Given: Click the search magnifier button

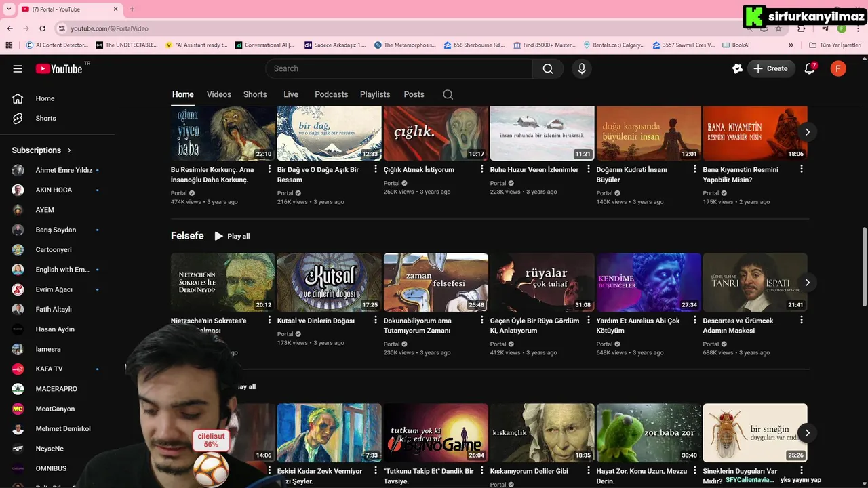Looking at the screenshot, I should coord(548,68).
